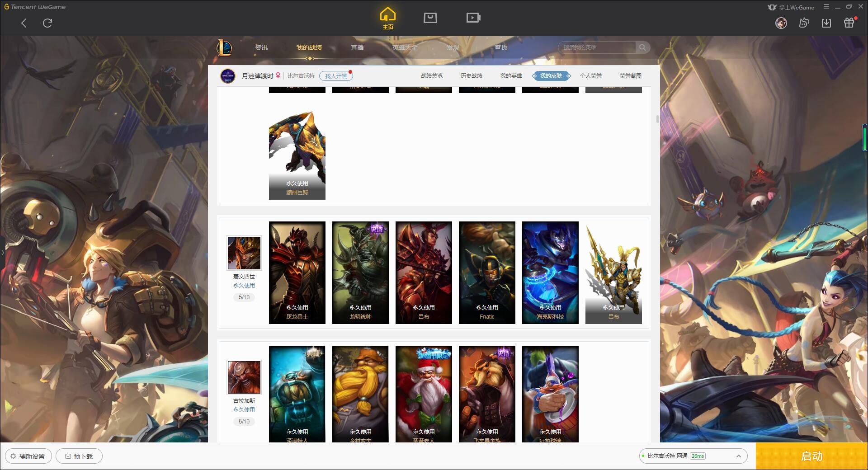Open the Gragas diver skin card
This screenshot has width=868, height=470.
coord(297,394)
